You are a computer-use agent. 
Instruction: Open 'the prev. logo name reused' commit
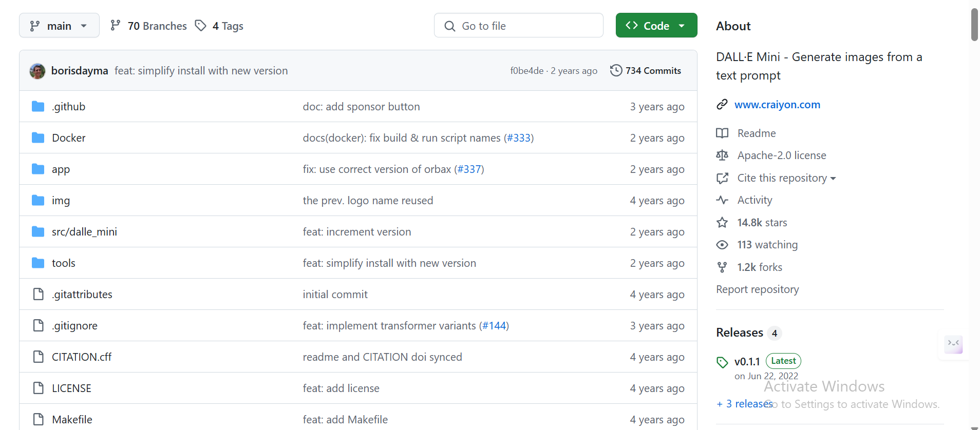[368, 201]
